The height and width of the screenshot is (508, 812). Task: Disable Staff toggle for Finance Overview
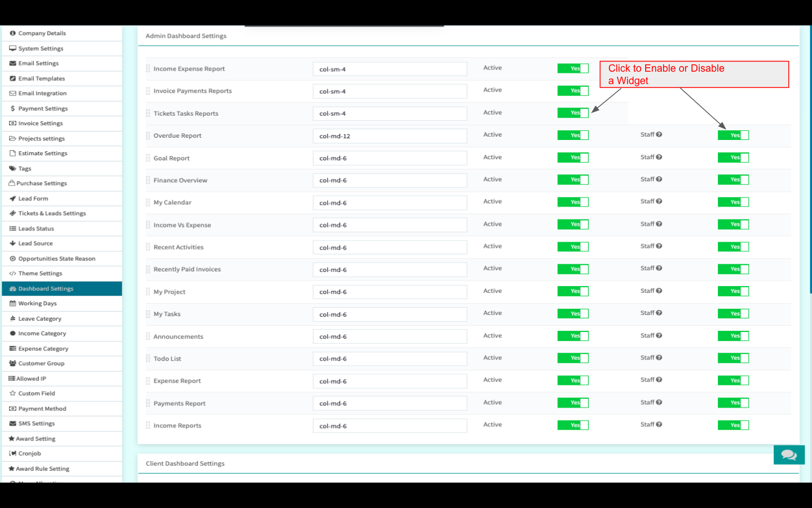coord(733,180)
